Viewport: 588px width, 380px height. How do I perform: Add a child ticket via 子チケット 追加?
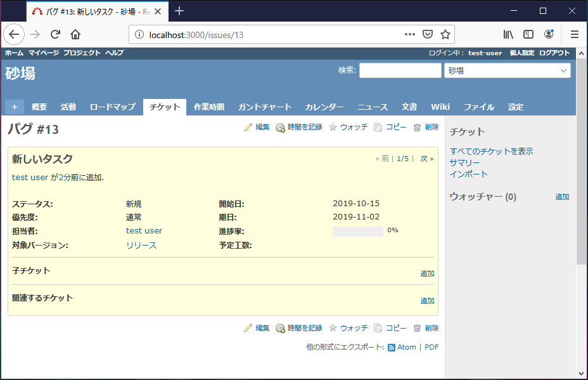click(x=427, y=273)
